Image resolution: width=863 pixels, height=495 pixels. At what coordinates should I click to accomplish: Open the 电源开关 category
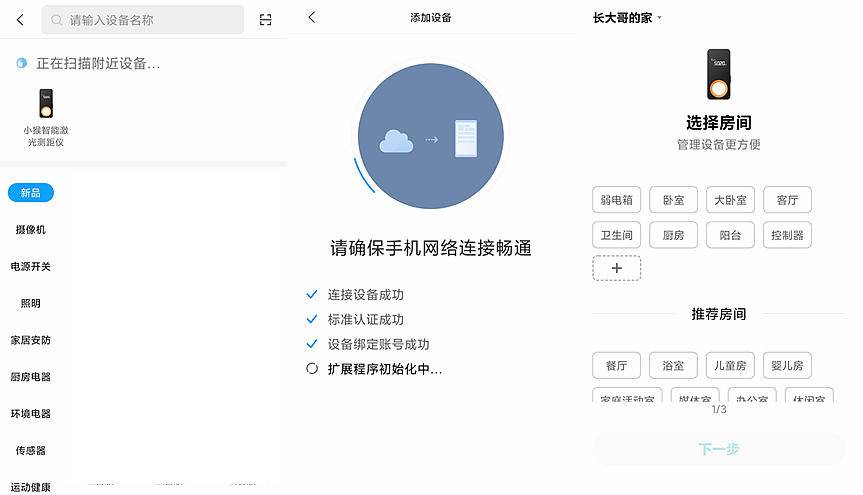[31, 266]
